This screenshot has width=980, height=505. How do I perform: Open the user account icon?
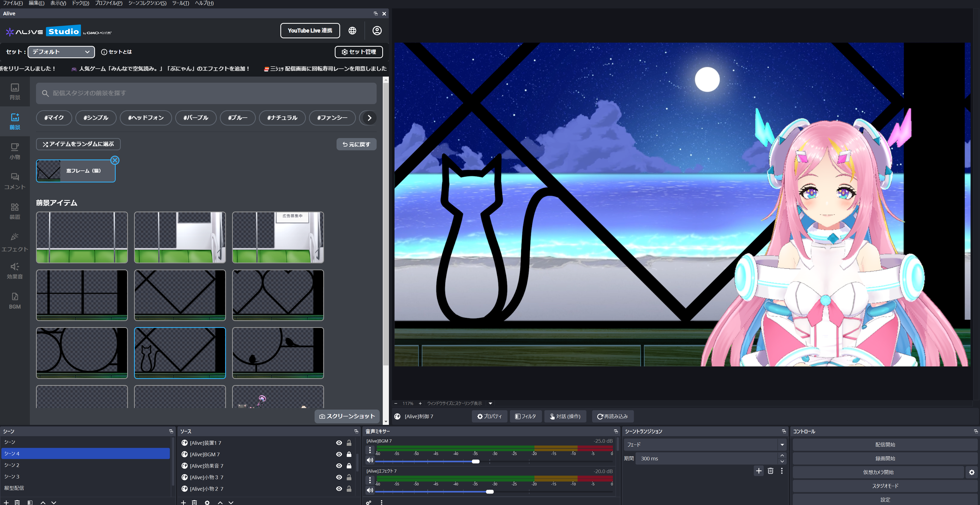pos(377,31)
